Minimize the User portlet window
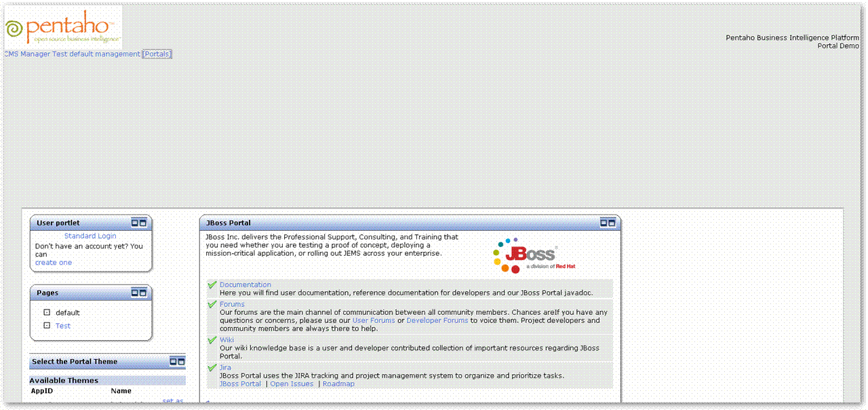Viewport: 868px width, 410px height. pyautogui.click(x=135, y=222)
